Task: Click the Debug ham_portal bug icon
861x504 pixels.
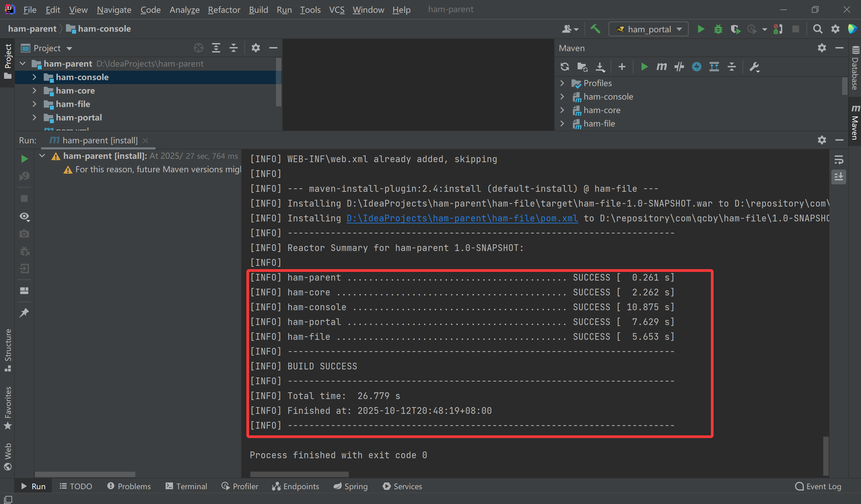Action: (718, 29)
